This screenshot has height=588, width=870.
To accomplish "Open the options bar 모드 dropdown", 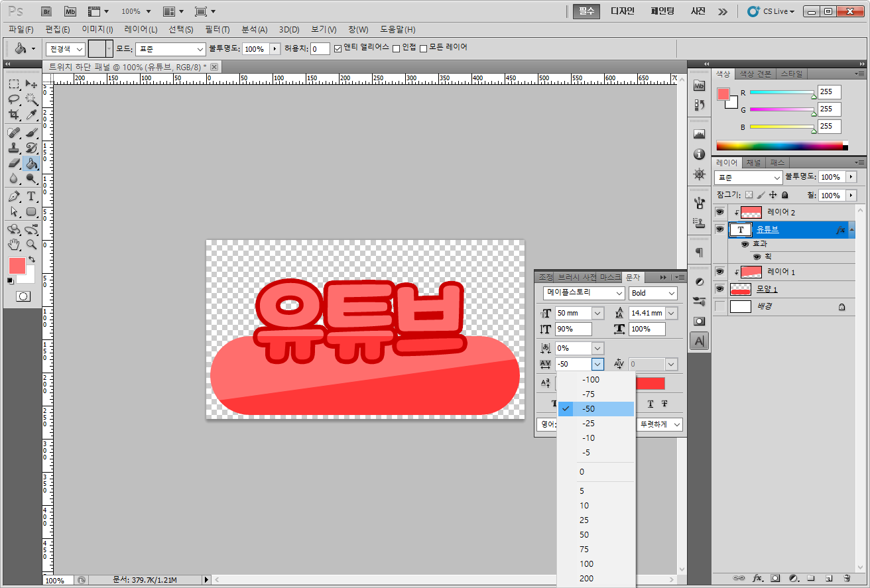I will click(x=171, y=49).
